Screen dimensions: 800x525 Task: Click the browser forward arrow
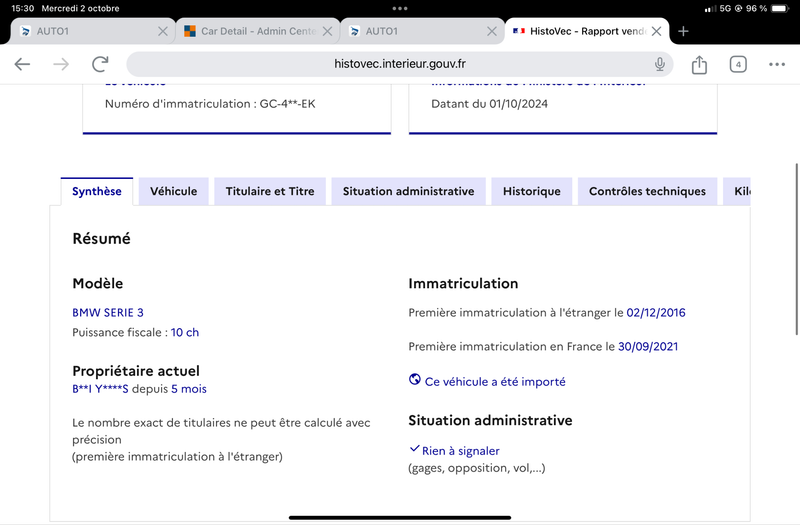(x=61, y=64)
